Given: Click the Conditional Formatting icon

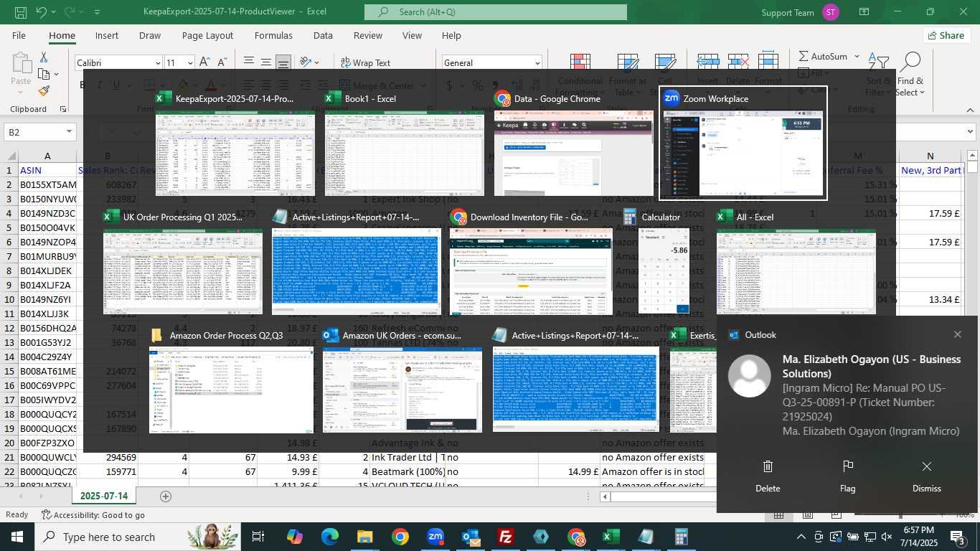Looking at the screenshot, I should pyautogui.click(x=580, y=62).
